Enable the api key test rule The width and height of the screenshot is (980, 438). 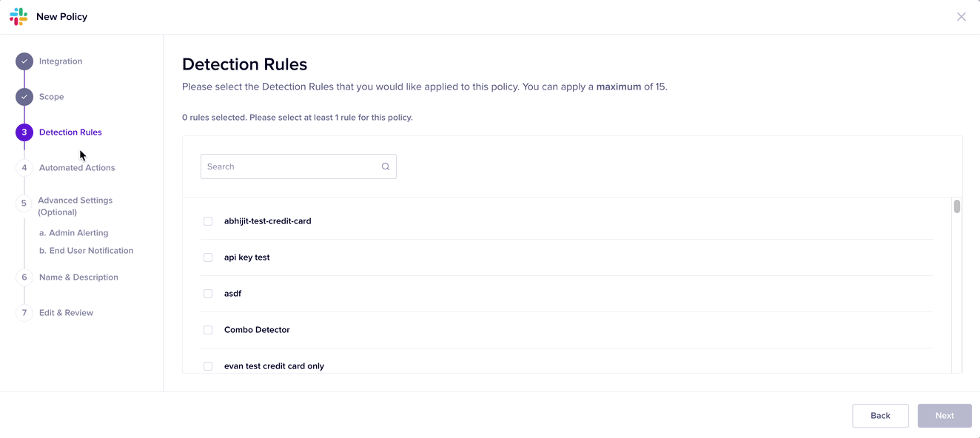[x=208, y=257]
